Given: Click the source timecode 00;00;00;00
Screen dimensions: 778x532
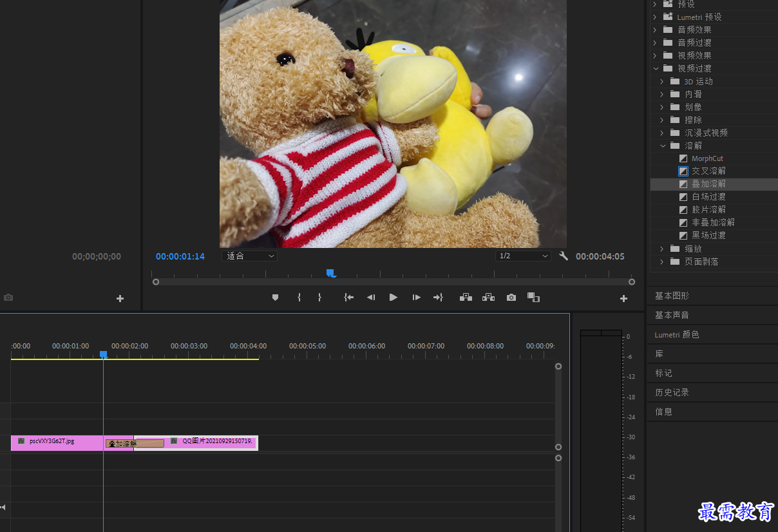Looking at the screenshot, I should (97, 256).
